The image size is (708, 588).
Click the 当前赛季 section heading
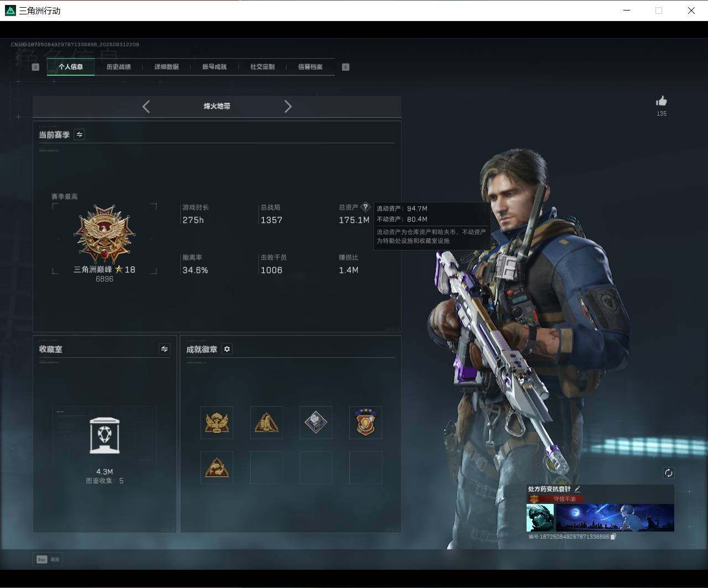point(54,134)
